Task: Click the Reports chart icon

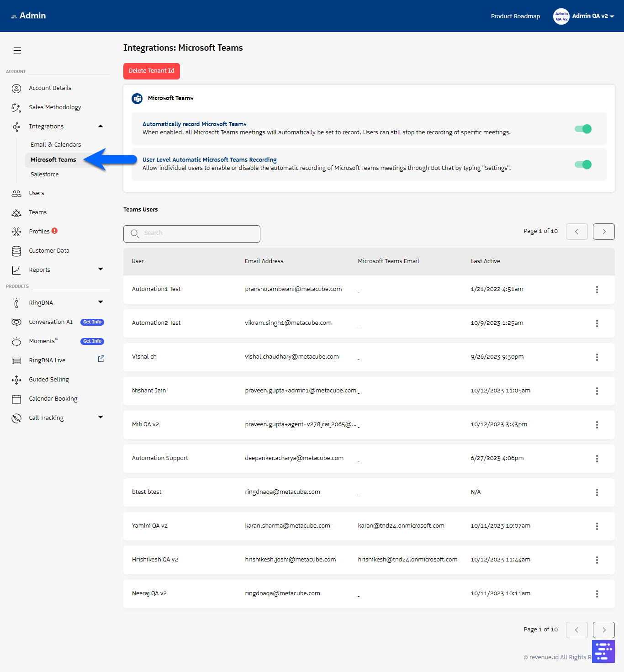Action: [16, 270]
